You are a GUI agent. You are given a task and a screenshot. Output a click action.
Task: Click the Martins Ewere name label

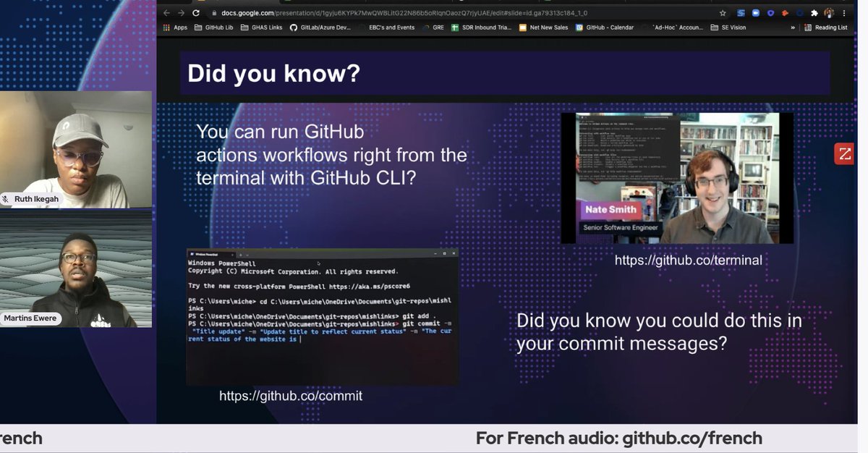pyautogui.click(x=30, y=318)
